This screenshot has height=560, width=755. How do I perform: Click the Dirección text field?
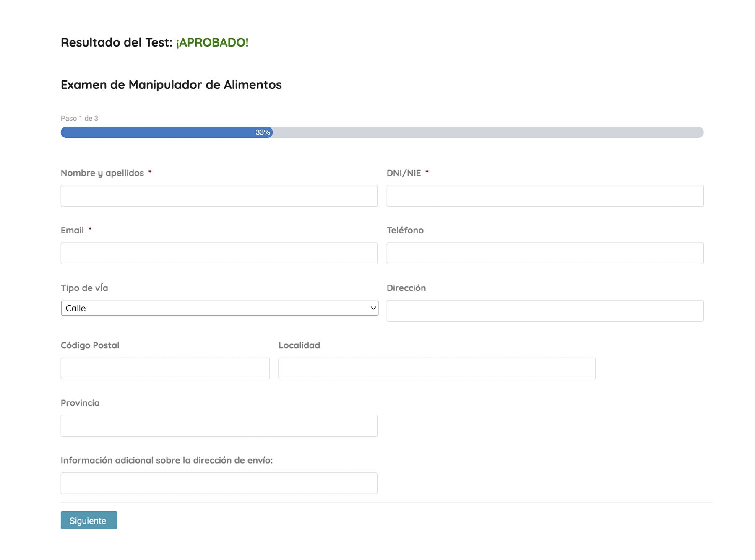coord(545,311)
